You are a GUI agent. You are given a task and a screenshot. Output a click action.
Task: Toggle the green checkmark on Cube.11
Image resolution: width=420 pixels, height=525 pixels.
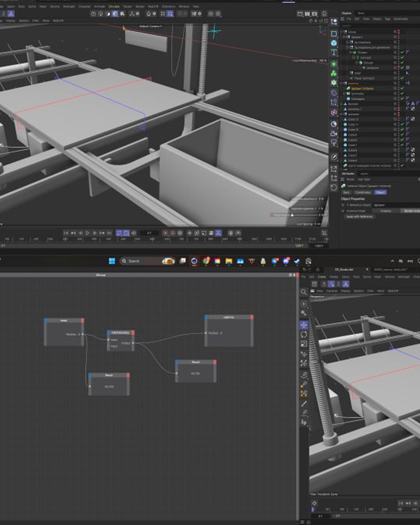point(402,124)
